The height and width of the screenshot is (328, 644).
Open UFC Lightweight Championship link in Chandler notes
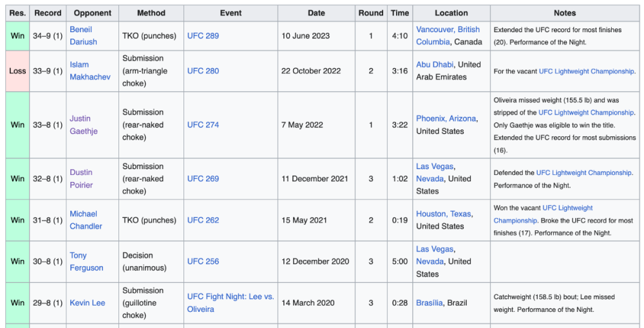544,214
